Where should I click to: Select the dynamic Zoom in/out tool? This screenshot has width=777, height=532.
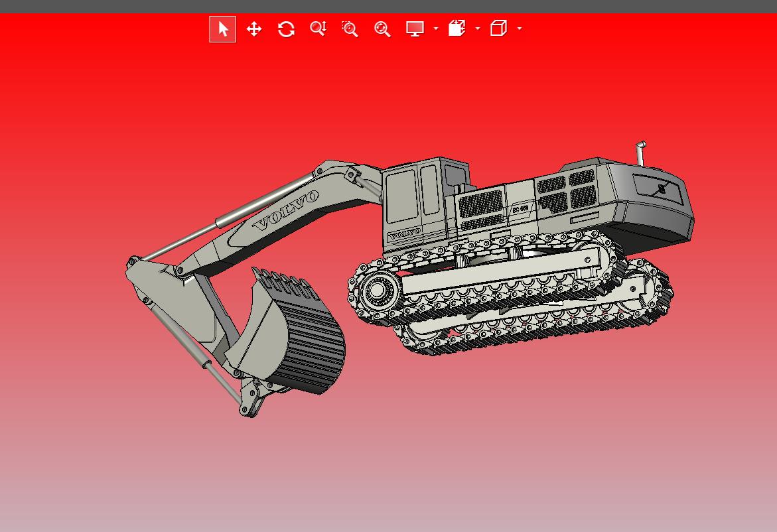point(318,29)
